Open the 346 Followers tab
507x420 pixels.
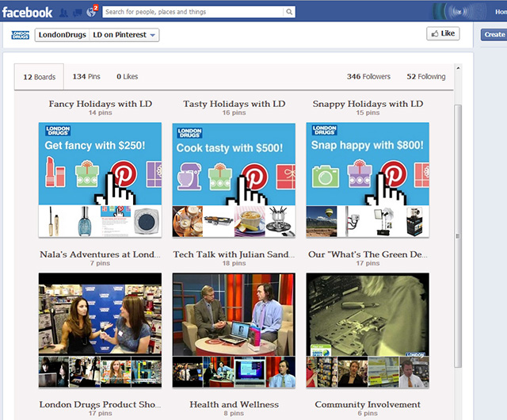pyautogui.click(x=368, y=77)
